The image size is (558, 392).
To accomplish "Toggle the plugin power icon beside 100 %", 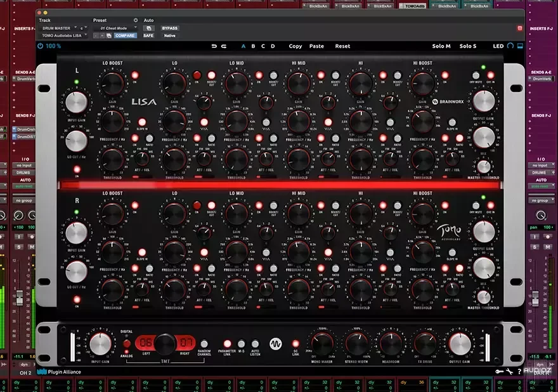I will pyautogui.click(x=40, y=46).
